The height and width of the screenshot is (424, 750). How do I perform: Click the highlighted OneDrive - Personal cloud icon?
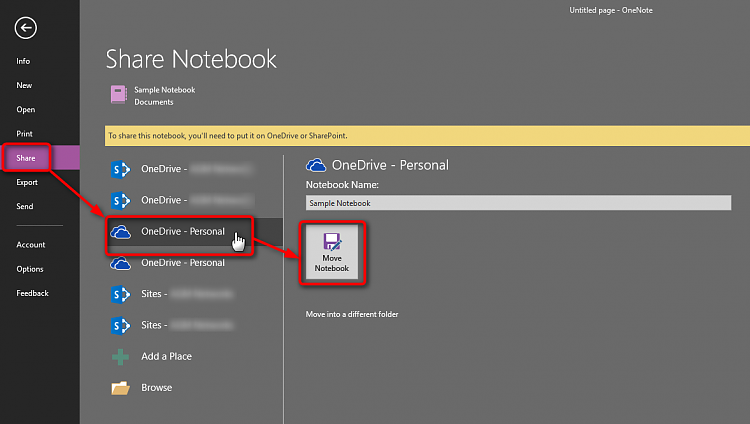pos(121,232)
